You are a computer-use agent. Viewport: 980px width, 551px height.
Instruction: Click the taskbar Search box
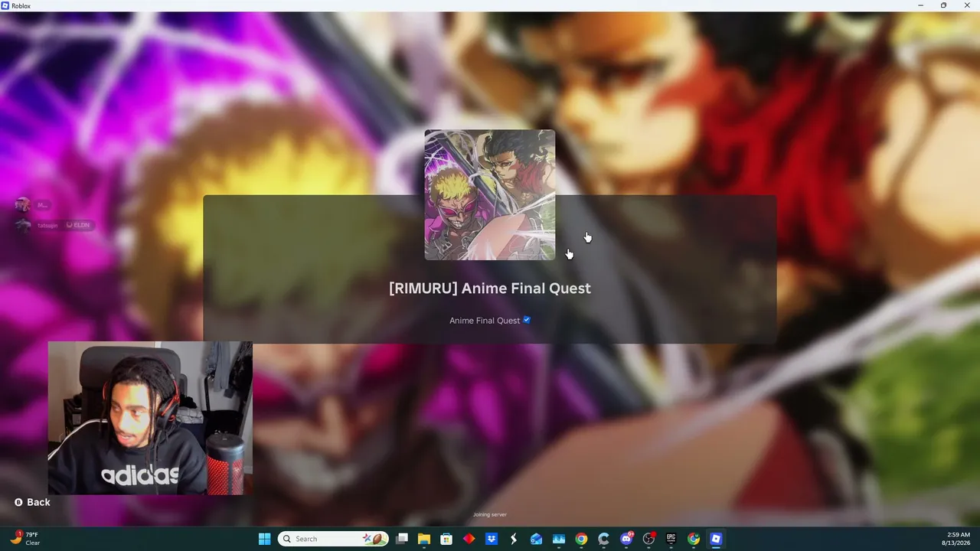point(333,539)
